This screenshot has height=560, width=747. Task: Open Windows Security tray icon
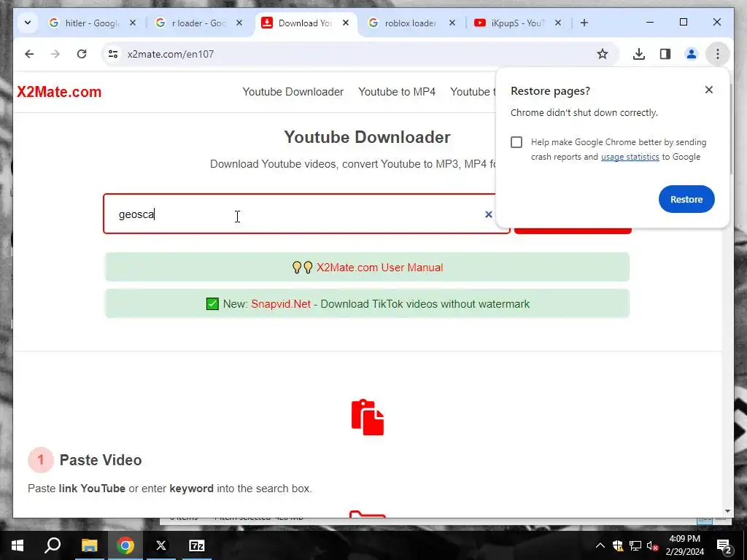[618, 545]
